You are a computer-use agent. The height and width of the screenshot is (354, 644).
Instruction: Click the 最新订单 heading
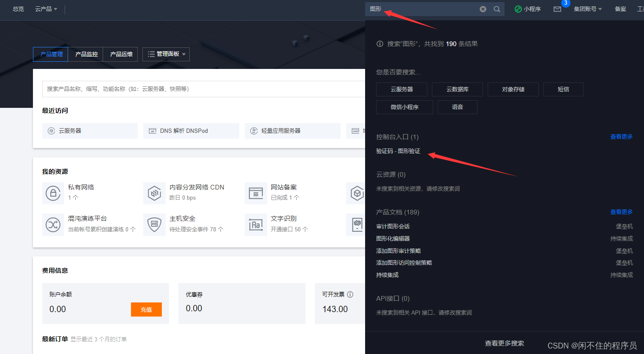click(55, 339)
